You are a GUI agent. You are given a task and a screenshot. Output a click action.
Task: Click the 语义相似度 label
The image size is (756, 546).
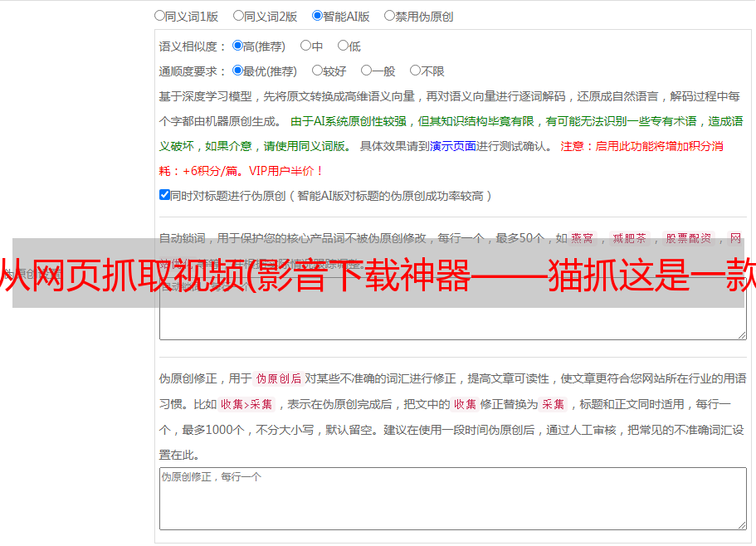(193, 46)
